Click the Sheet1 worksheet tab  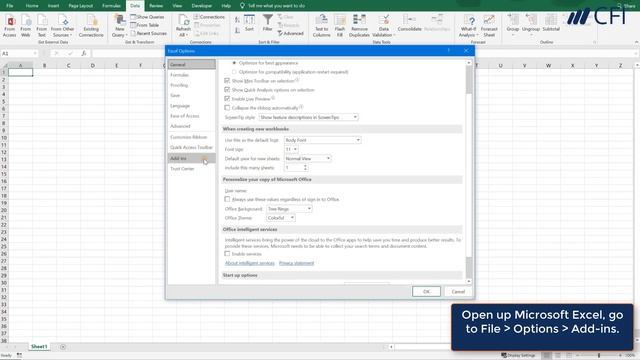click(39, 347)
